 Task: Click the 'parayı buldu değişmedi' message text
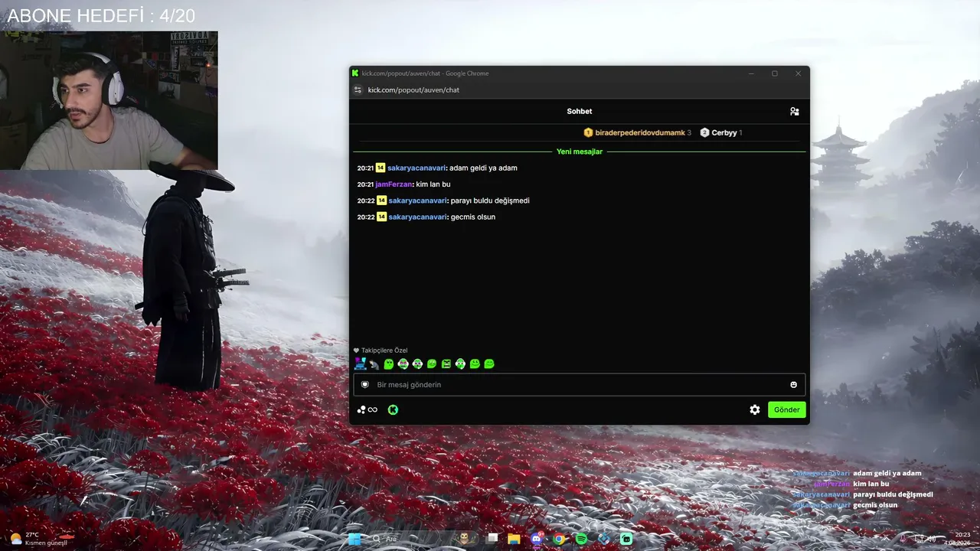(x=490, y=201)
